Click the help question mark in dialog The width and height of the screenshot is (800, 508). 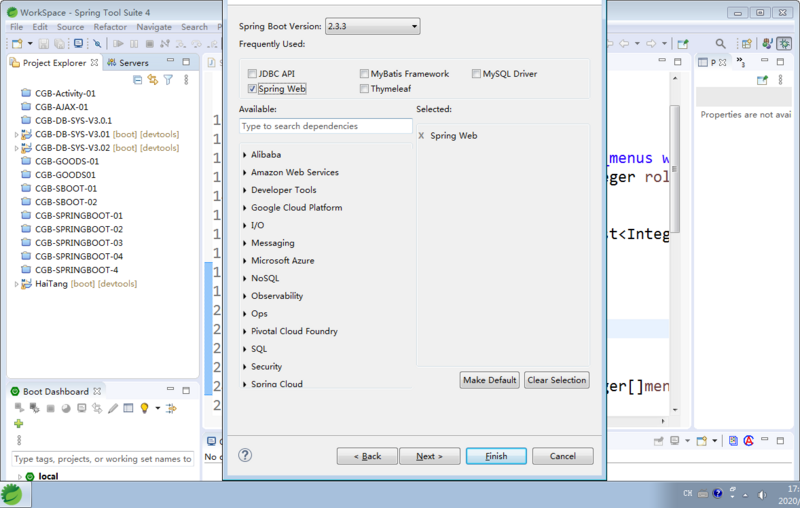(x=245, y=455)
